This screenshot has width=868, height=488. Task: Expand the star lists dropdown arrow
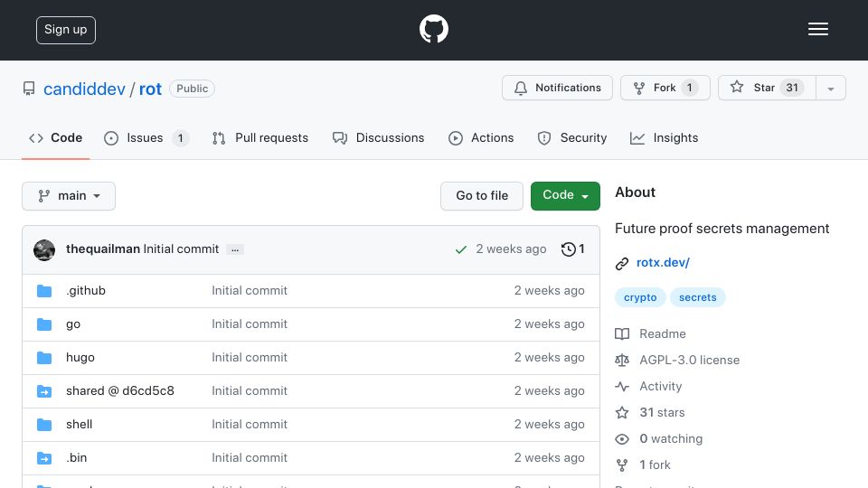tap(830, 88)
